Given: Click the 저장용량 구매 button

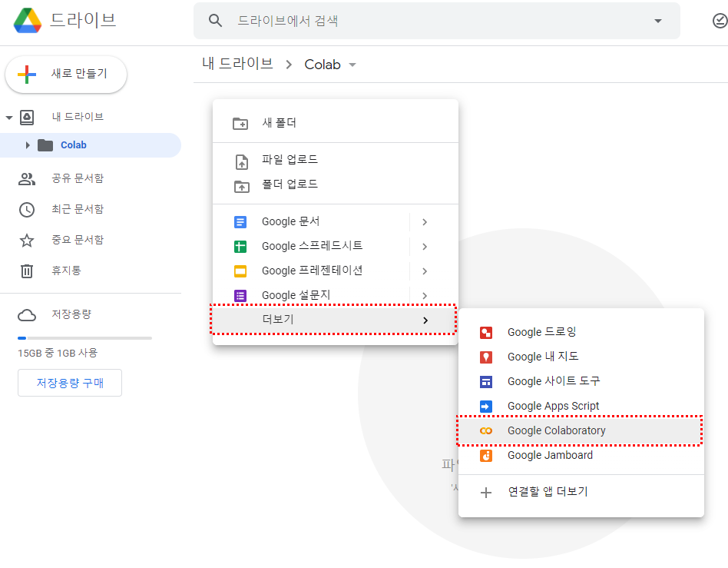Looking at the screenshot, I should tap(70, 383).
